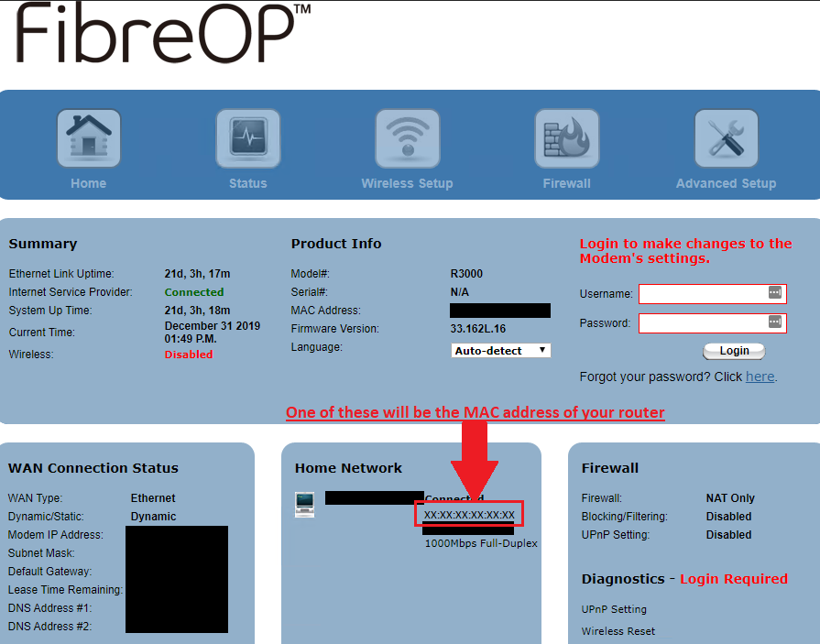This screenshot has width=820, height=644.
Task: Open the Advanced Setup menu label
Action: [x=727, y=183]
